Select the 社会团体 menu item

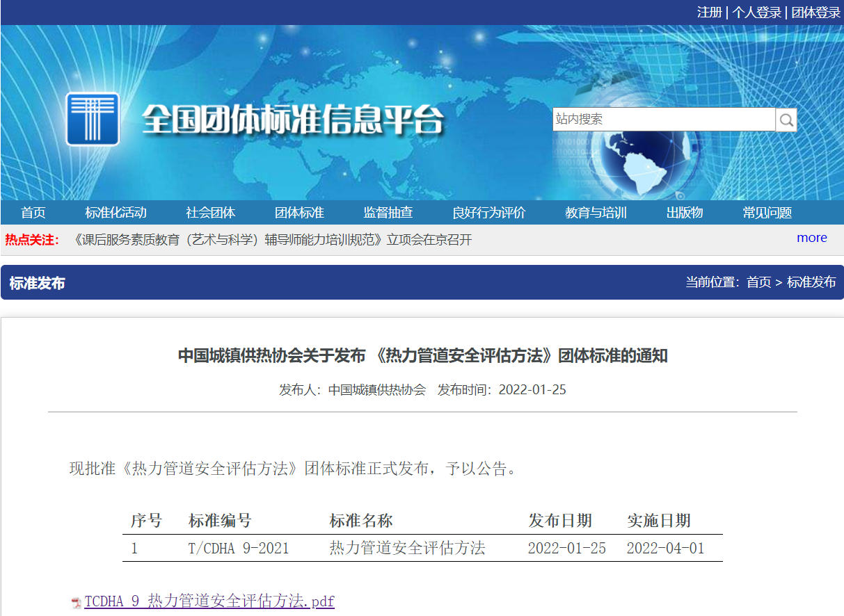[210, 213]
